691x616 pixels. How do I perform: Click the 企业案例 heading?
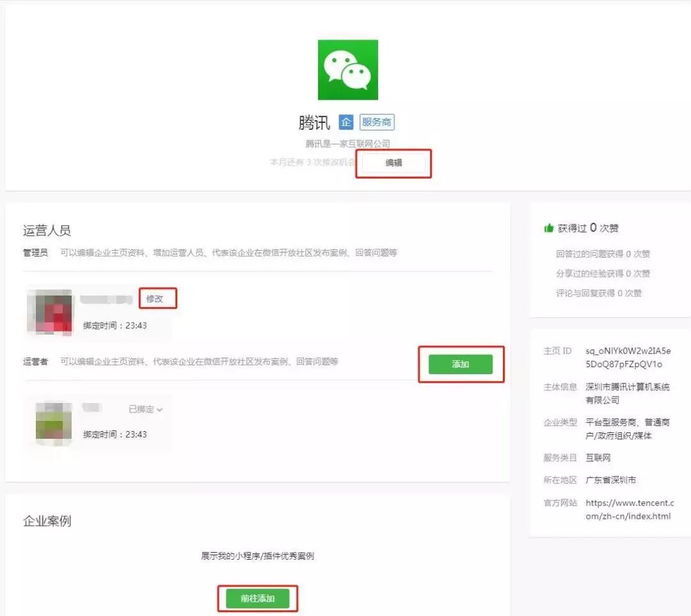47,521
